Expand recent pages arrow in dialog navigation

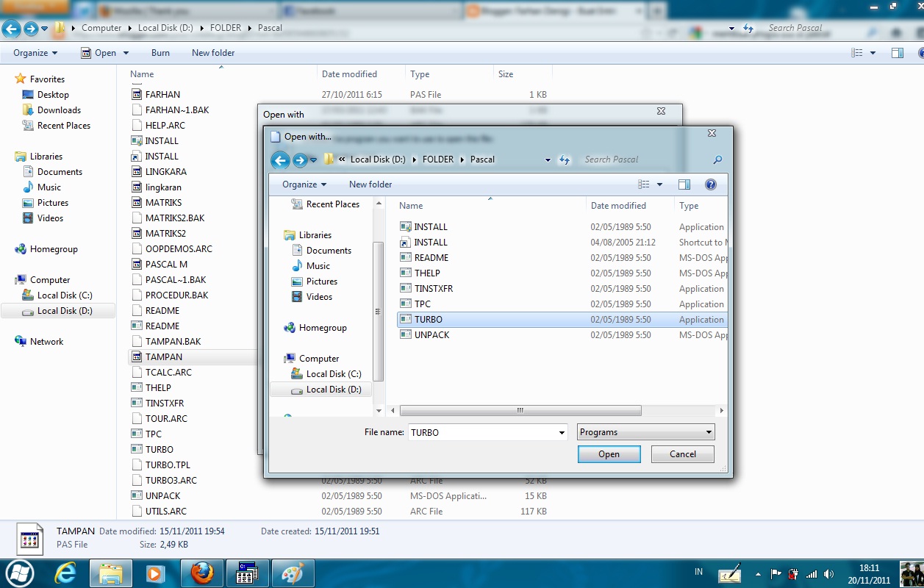[314, 160]
